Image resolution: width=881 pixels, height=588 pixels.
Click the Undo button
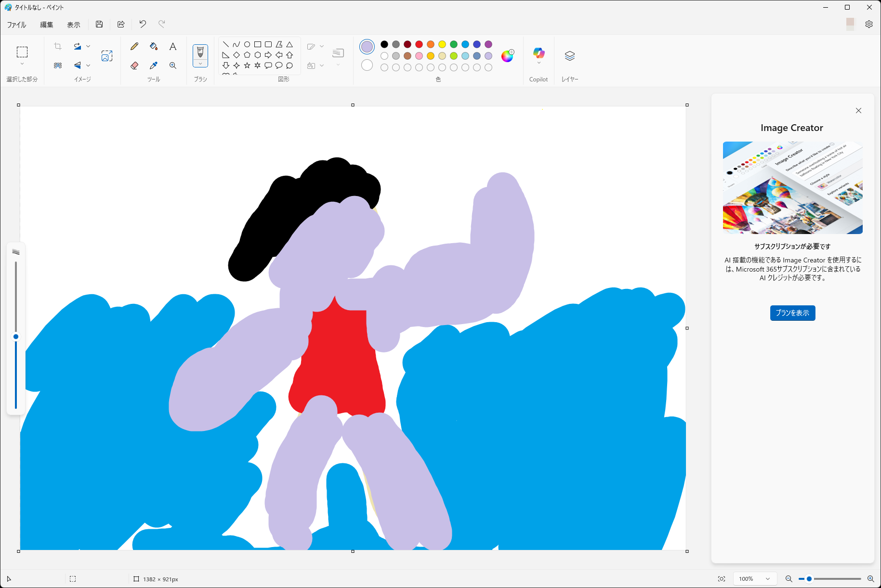(142, 24)
